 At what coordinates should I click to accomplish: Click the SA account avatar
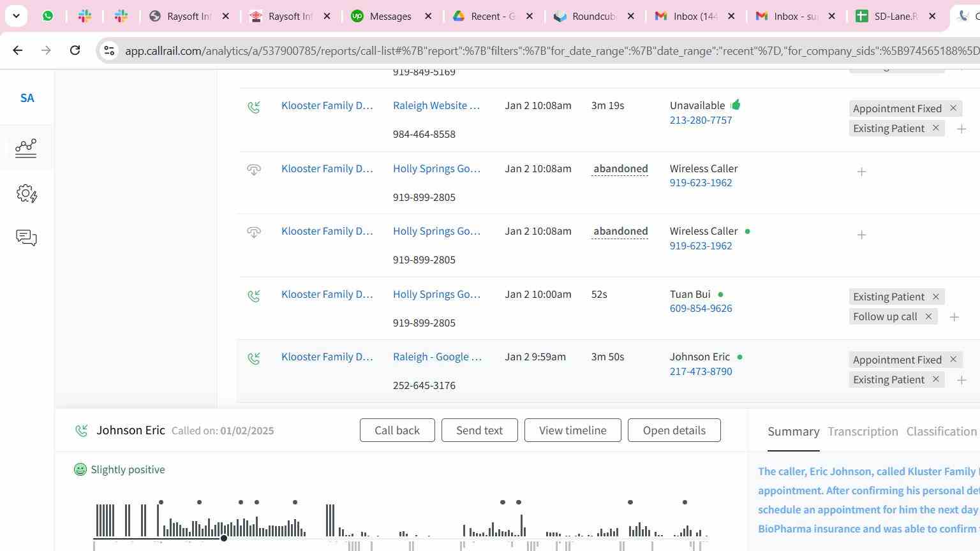[x=27, y=98]
